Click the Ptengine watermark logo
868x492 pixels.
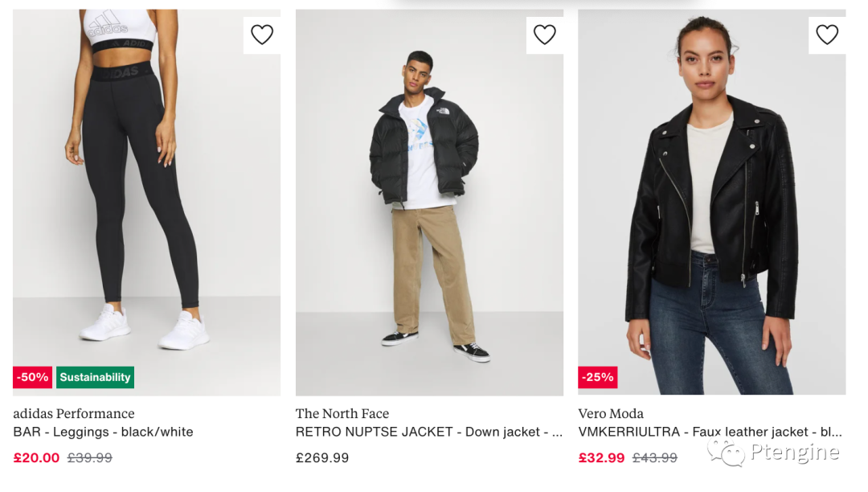(774, 453)
